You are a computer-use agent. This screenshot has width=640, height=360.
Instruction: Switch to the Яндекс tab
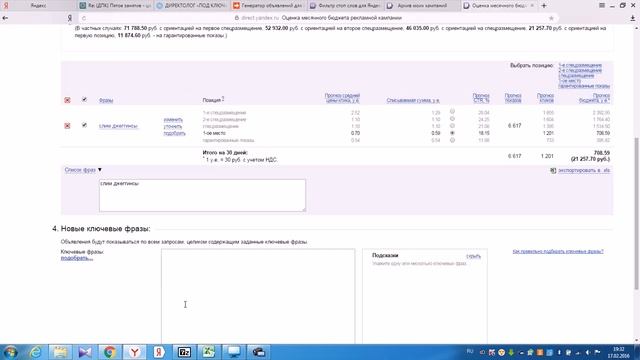tap(38, 6)
